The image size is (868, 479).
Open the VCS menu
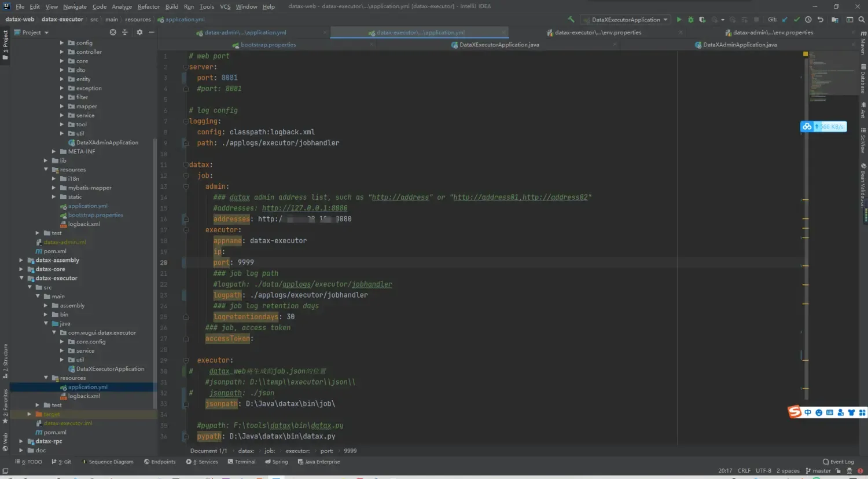pyautogui.click(x=225, y=6)
